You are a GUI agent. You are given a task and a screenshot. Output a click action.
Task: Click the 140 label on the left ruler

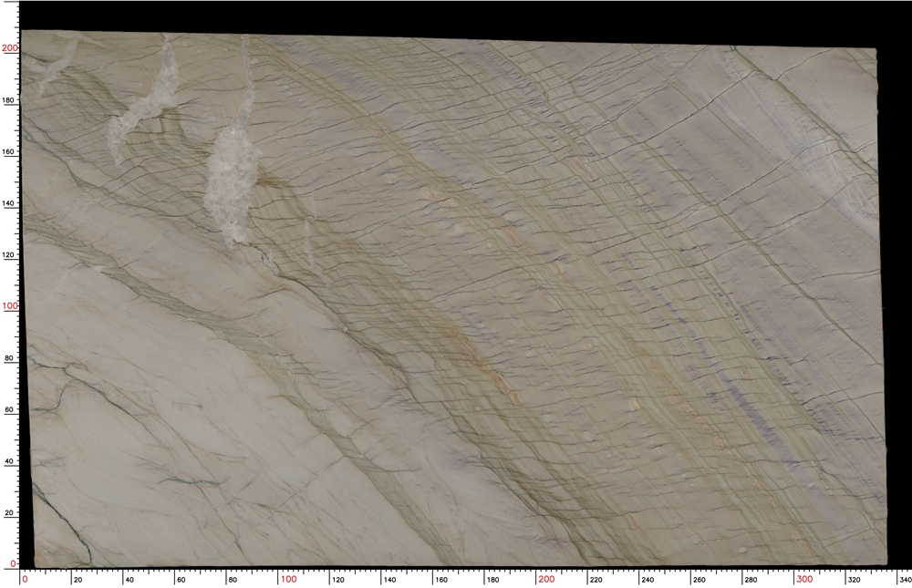point(8,203)
